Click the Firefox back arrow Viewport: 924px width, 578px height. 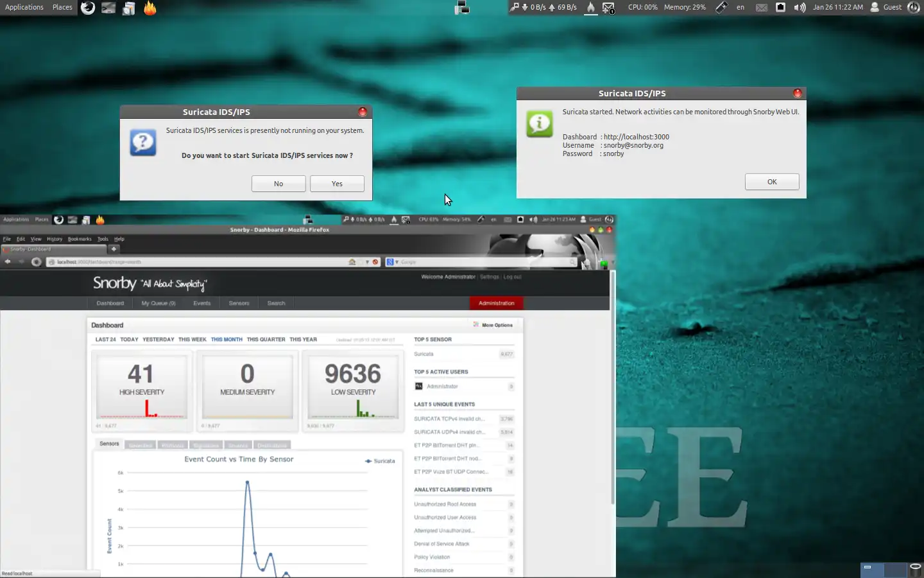coord(8,261)
